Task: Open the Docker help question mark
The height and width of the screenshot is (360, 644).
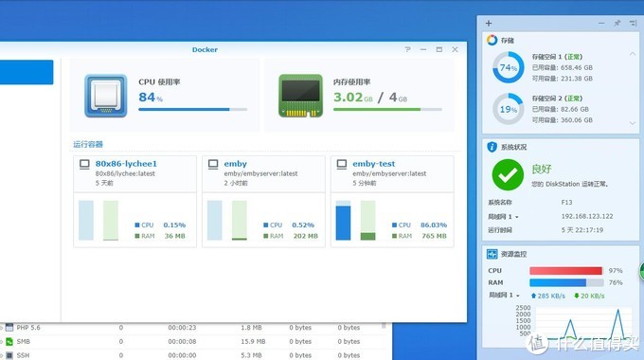Action: tap(407, 49)
